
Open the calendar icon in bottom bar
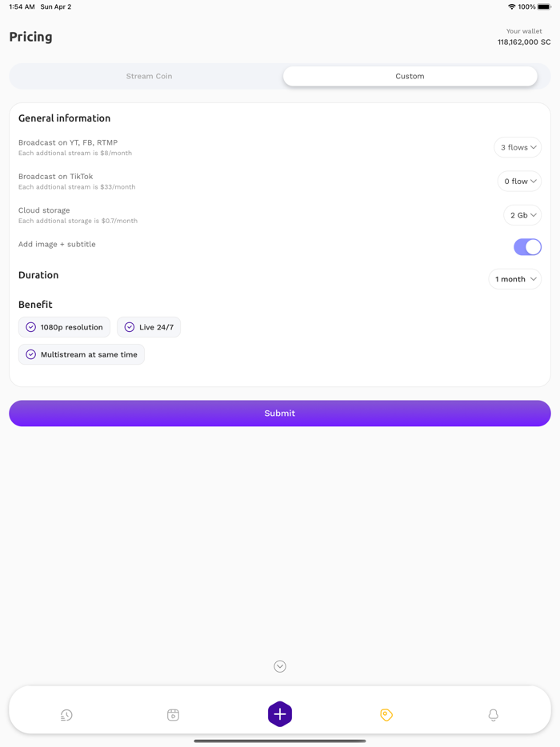(173, 714)
